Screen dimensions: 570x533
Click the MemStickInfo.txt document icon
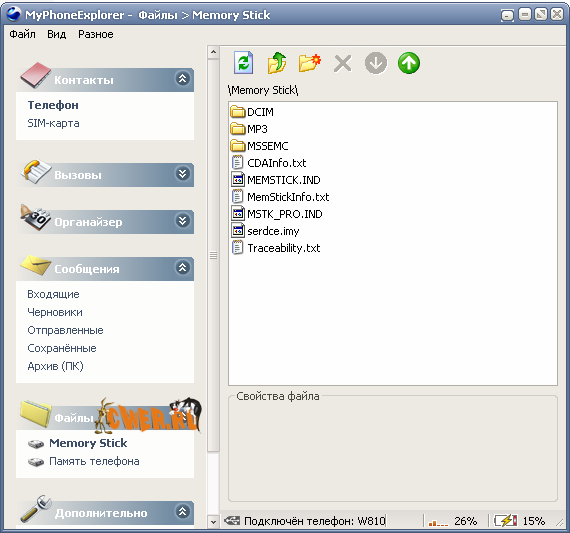tap(237, 196)
